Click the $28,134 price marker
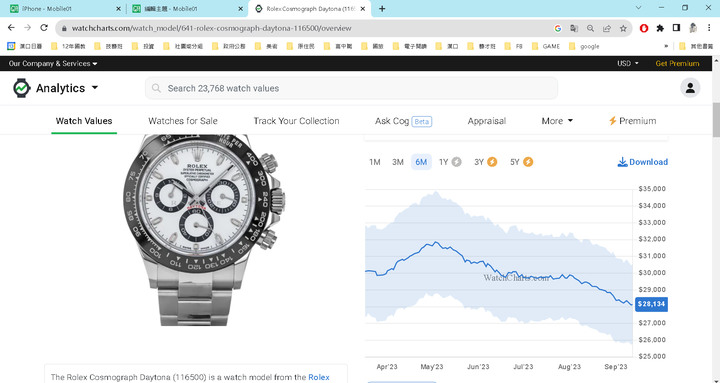The height and width of the screenshot is (383, 720). click(x=651, y=304)
